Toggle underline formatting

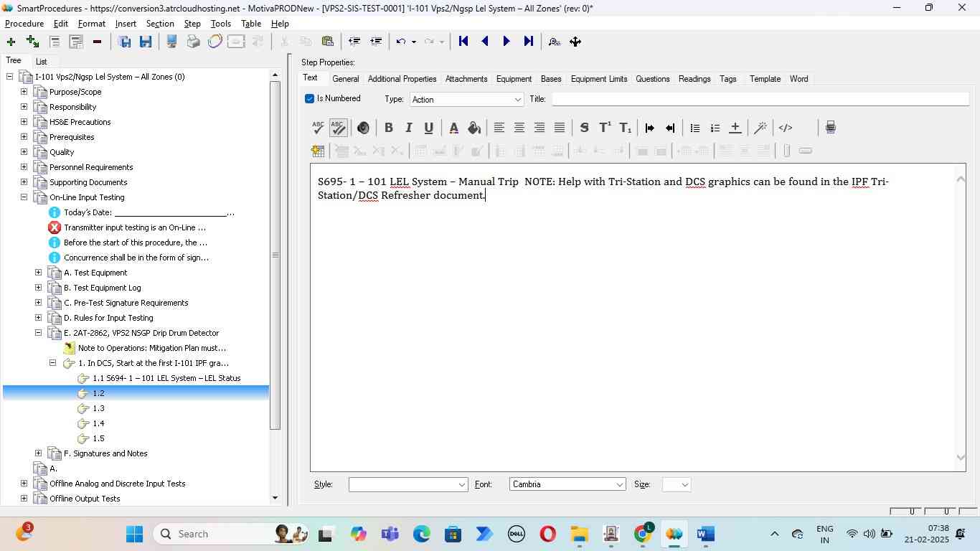pos(428,128)
